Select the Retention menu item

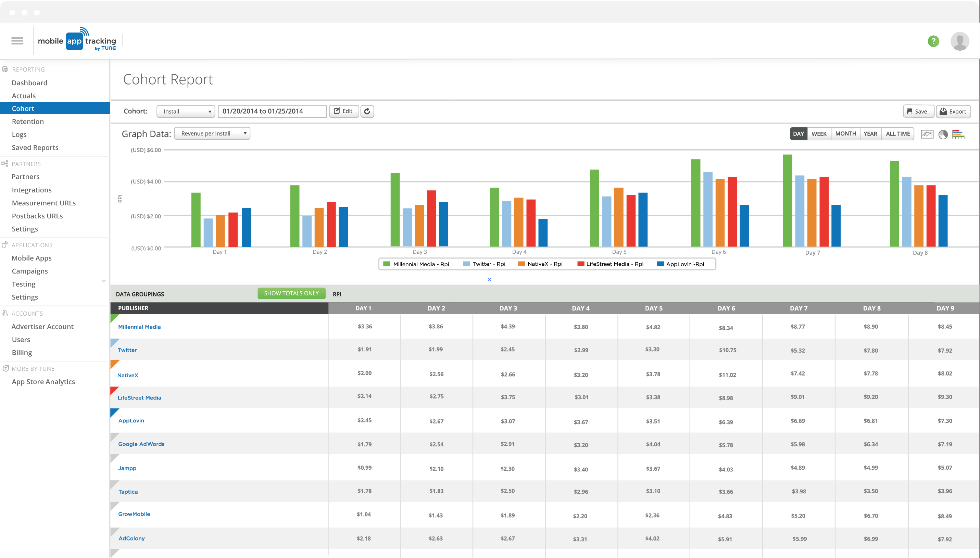[28, 121]
